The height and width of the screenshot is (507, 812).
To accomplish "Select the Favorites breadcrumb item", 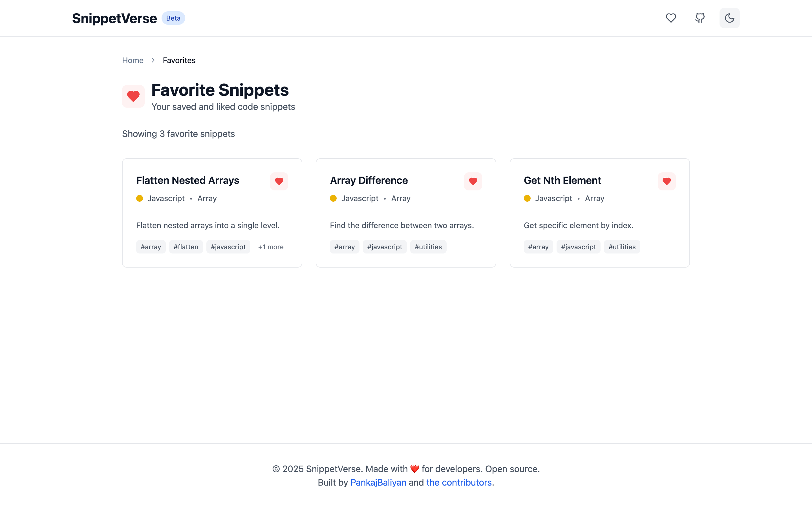I will [179, 60].
